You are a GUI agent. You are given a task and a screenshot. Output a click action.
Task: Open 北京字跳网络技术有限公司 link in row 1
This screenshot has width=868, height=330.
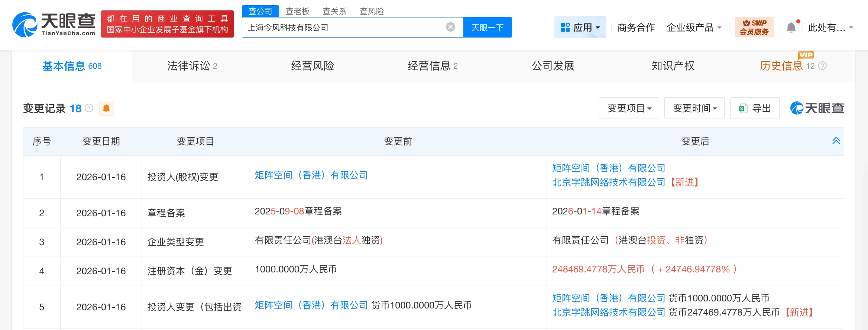(x=608, y=182)
